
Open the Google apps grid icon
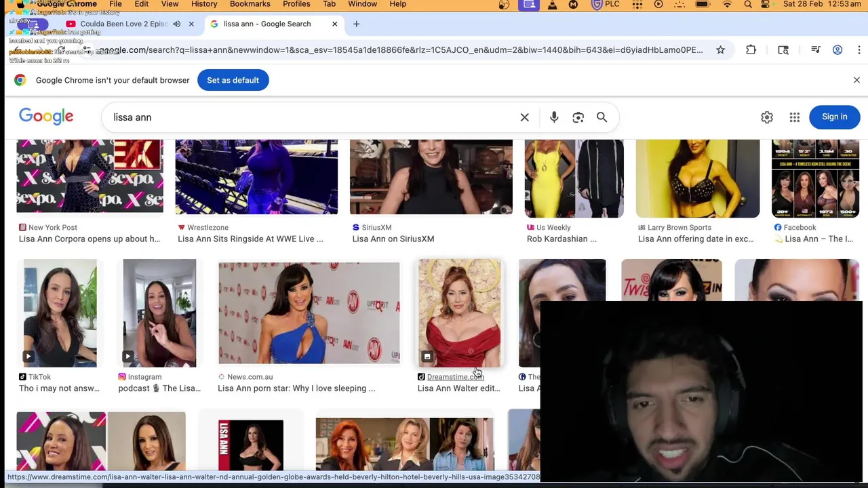795,117
